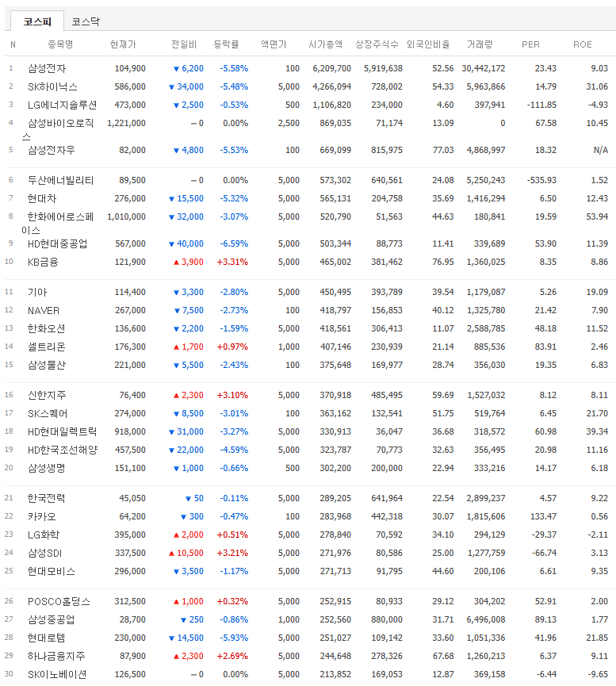Open the 카카오 stock link
The width and height of the screenshot is (616, 686).
point(42,517)
